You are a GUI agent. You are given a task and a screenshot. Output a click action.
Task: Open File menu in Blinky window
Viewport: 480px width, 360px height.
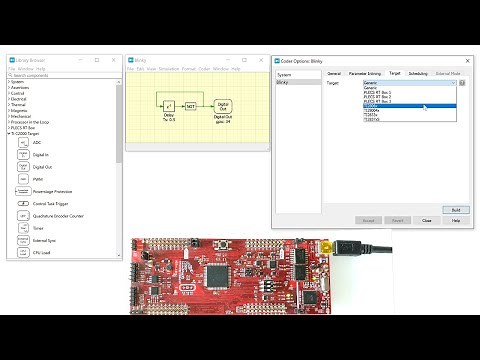coord(130,69)
